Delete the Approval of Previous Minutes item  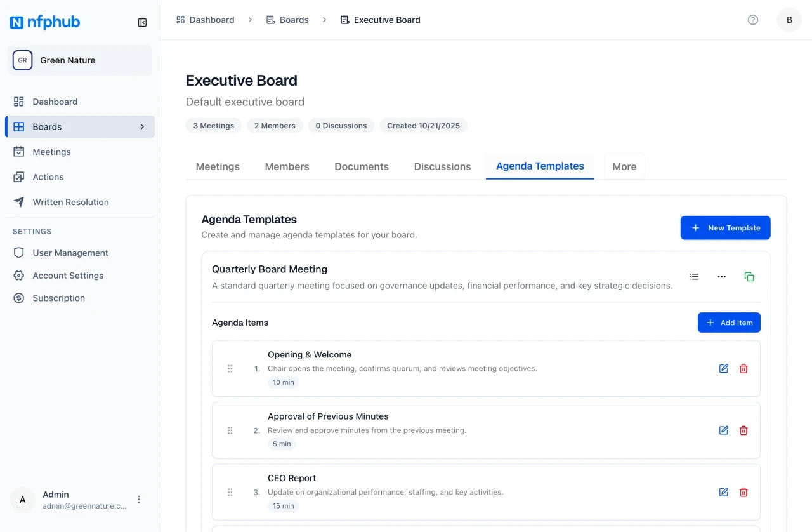[x=743, y=430]
